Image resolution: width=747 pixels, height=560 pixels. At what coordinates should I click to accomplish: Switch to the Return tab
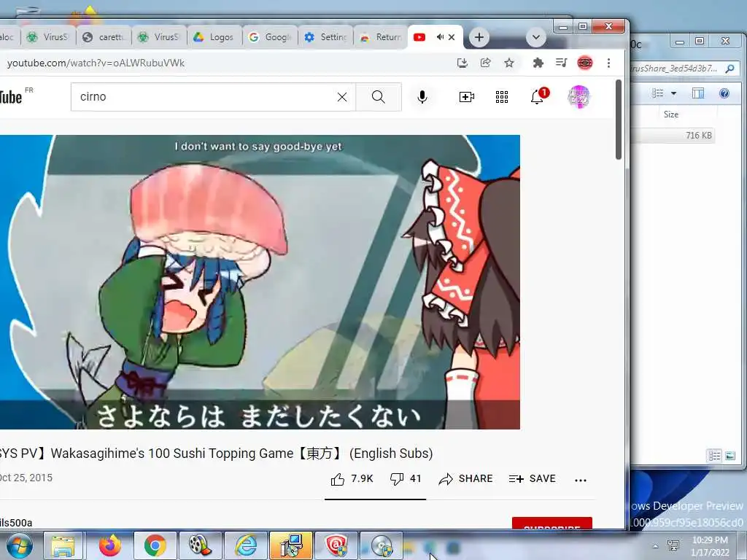[x=381, y=37]
